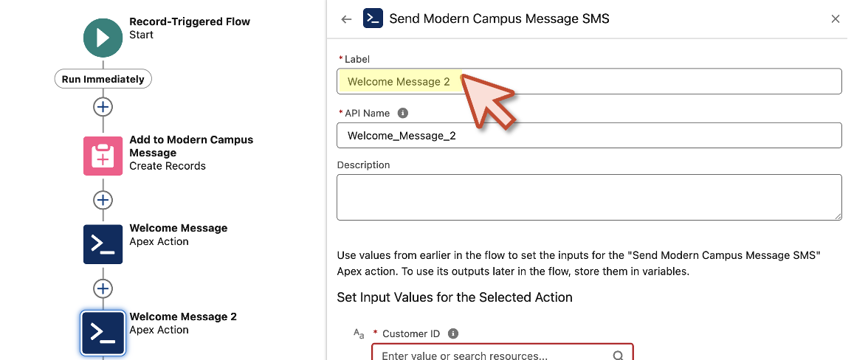The height and width of the screenshot is (360, 868).
Task: Add element below Create Records node
Action: tap(103, 200)
